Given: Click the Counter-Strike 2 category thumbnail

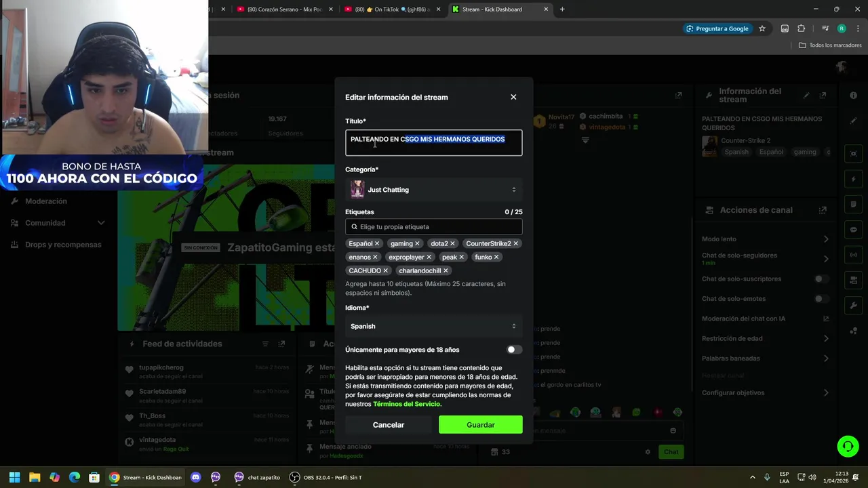Looking at the screenshot, I should [709, 146].
